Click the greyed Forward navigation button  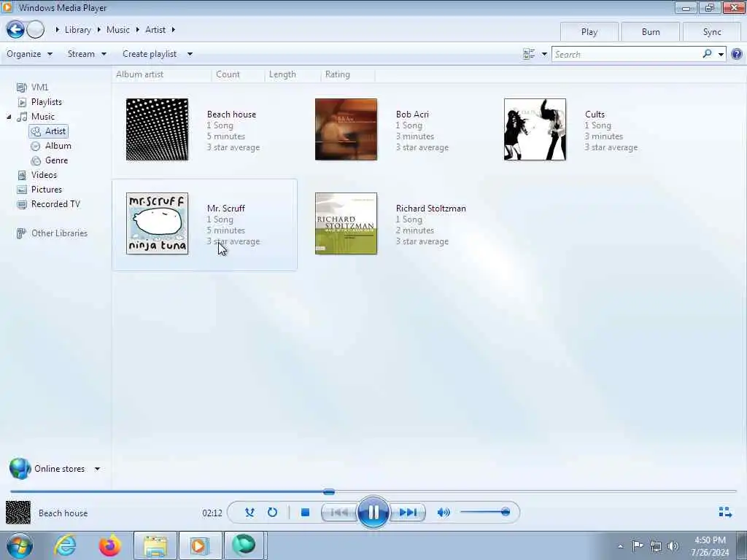[x=35, y=29]
